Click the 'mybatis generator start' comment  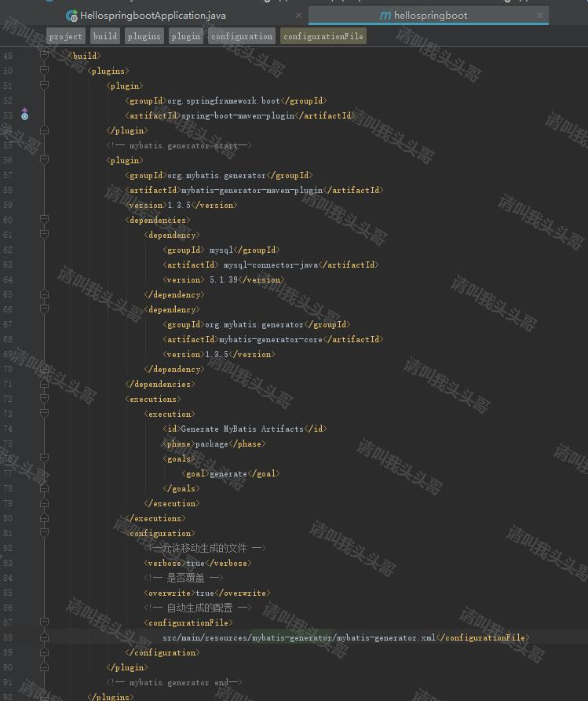point(179,146)
